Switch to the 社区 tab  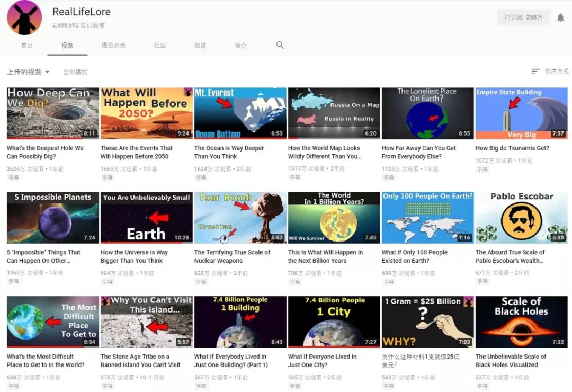(x=159, y=46)
